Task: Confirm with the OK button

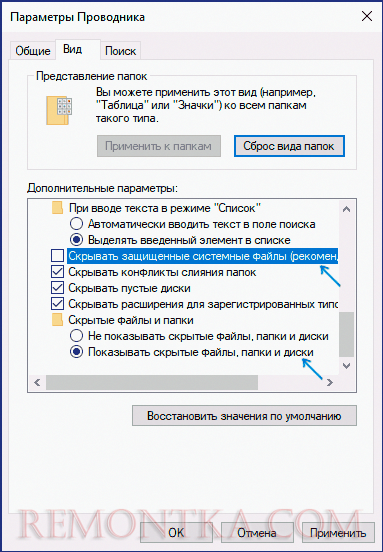Action: (x=176, y=533)
